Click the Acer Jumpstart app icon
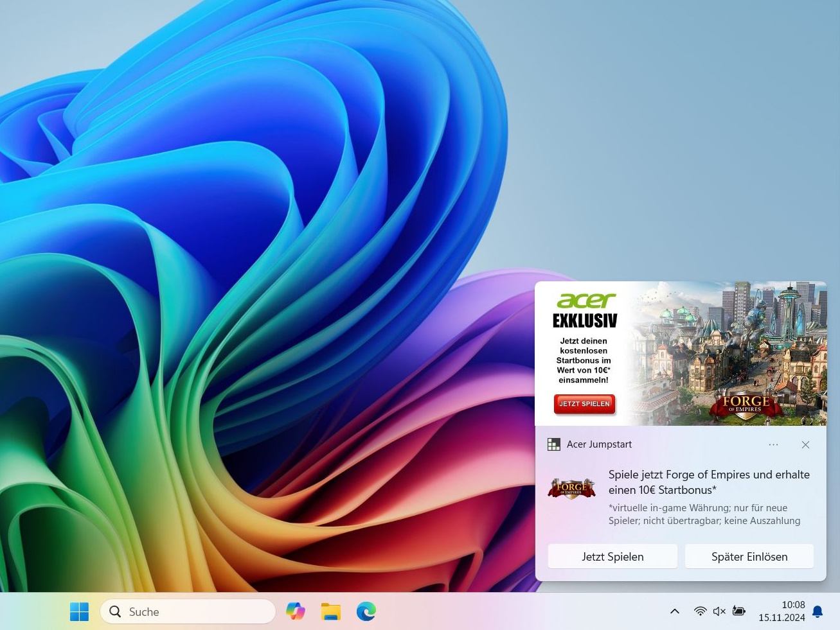 tap(554, 444)
